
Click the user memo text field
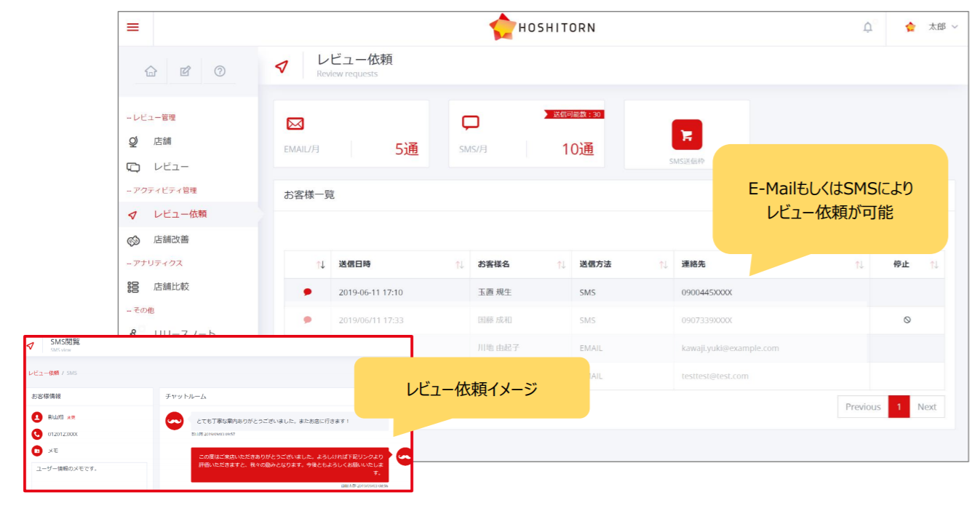(x=89, y=475)
